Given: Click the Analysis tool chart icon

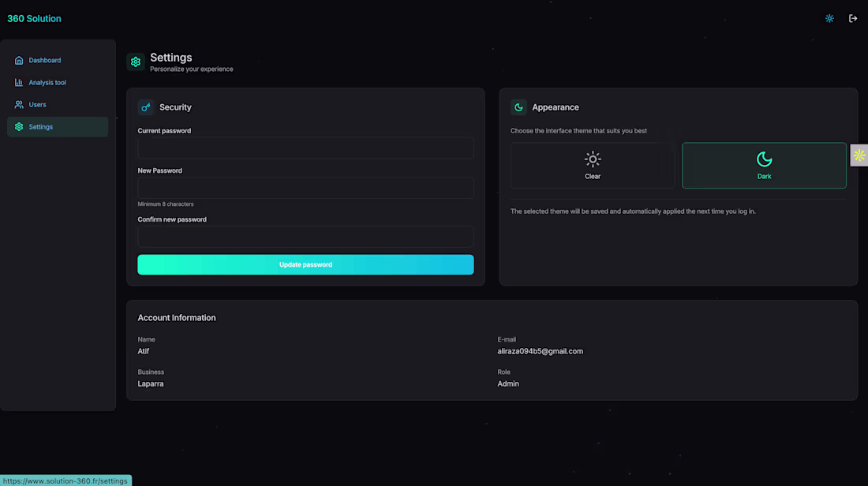Looking at the screenshot, I should click(x=18, y=82).
